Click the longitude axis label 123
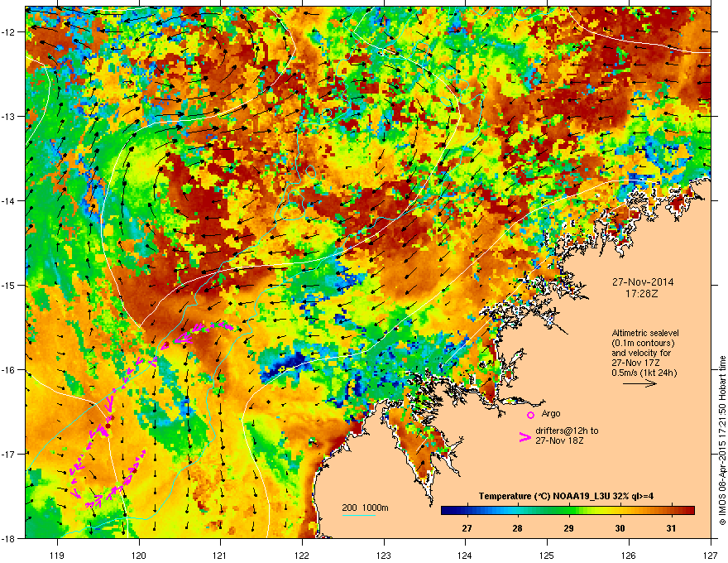728x563 pixels. tap(384, 555)
